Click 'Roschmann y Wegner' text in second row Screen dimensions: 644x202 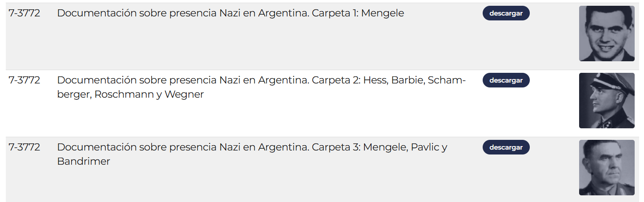(x=149, y=95)
